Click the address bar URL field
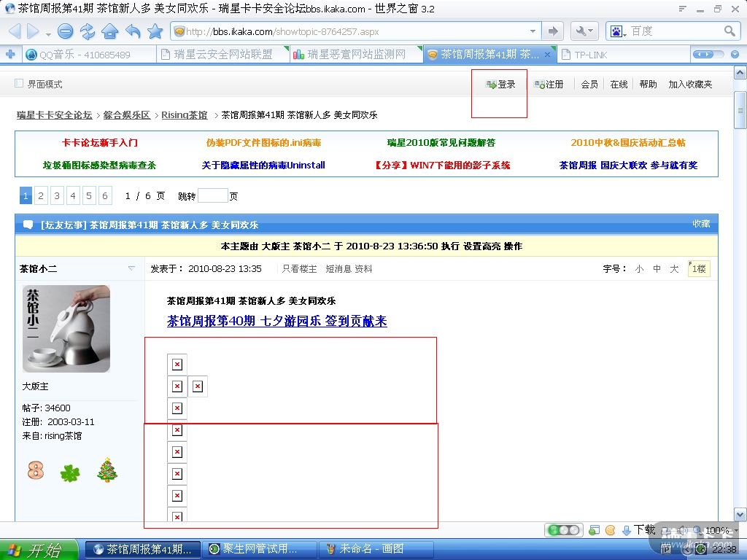The height and width of the screenshot is (560, 747). click(x=351, y=31)
